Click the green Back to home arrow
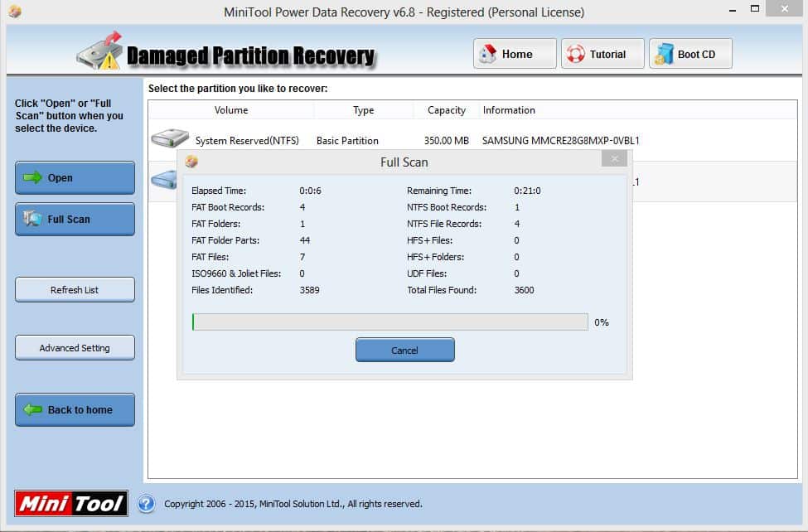The height and width of the screenshot is (532, 808). (x=33, y=409)
